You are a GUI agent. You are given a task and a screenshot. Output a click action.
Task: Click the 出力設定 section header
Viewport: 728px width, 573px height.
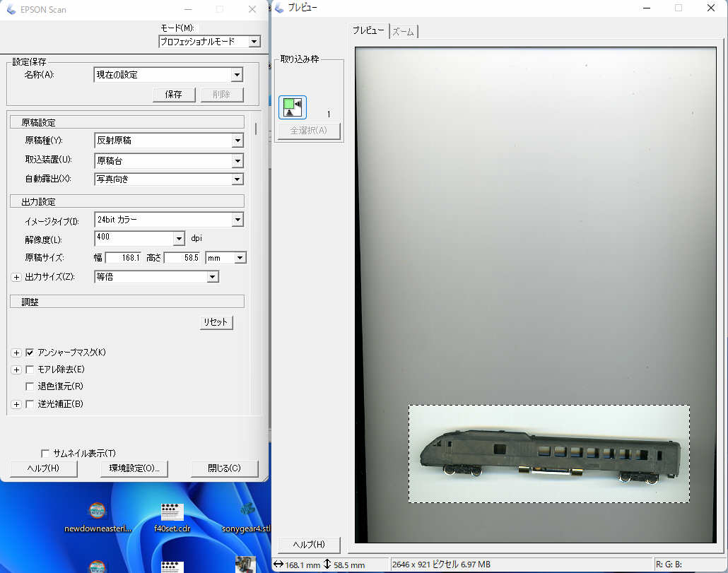pyautogui.click(x=127, y=201)
